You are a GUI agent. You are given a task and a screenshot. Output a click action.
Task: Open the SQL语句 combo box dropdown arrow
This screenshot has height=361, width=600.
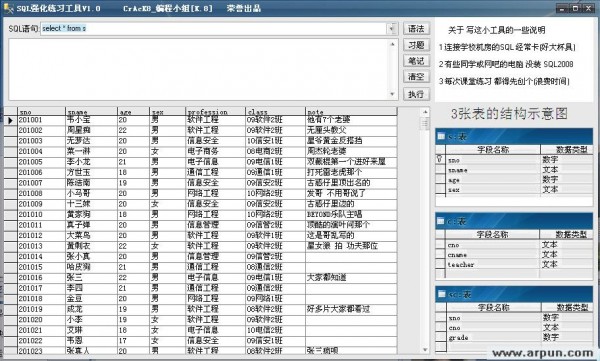[x=392, y=28]
